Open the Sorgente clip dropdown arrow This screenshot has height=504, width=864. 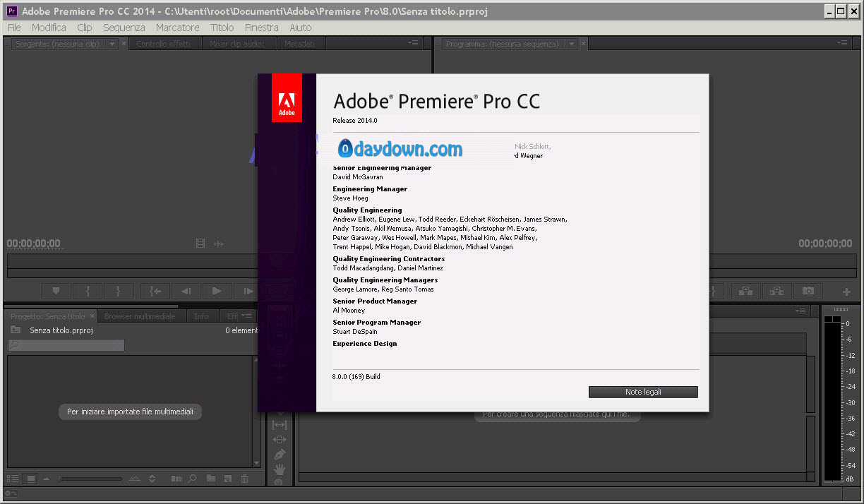(x=112, y=44)
